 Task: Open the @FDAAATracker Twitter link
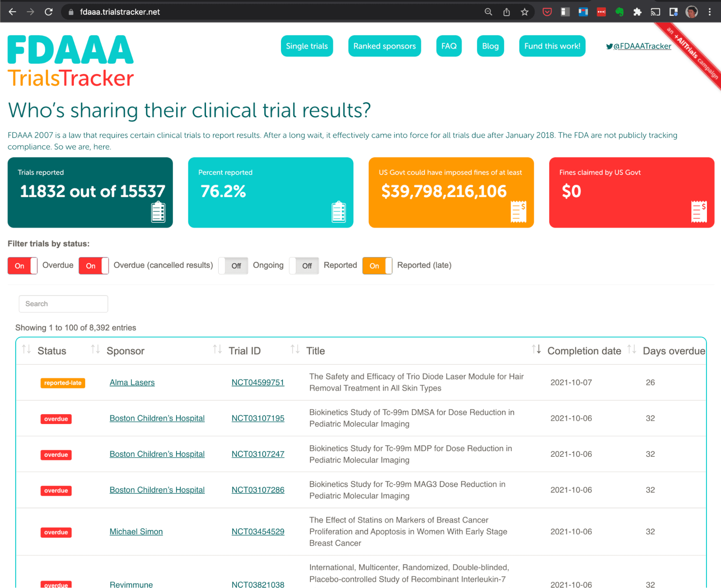[642, 46]
